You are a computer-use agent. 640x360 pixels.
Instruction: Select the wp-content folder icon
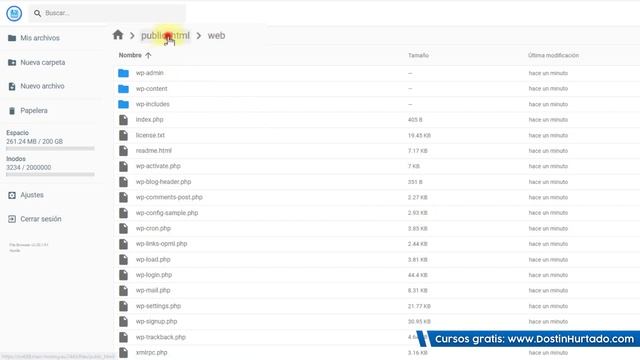point(123,89)
